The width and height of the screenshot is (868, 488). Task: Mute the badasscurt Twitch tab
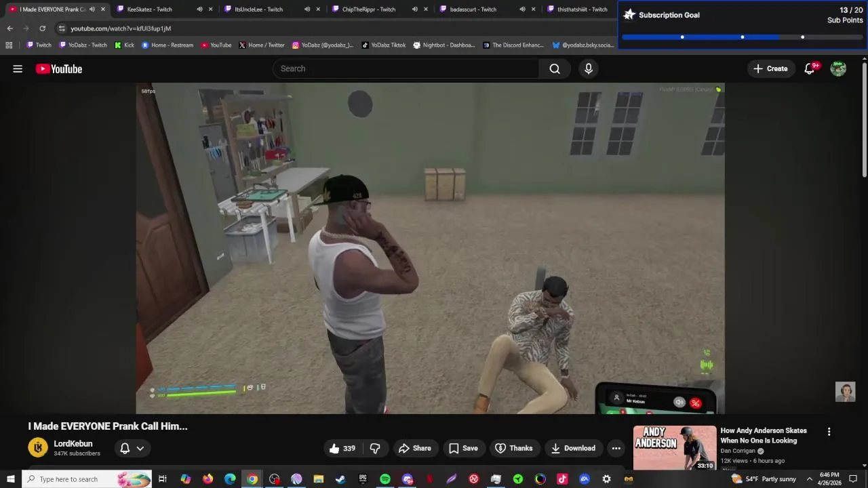[522, 9]
